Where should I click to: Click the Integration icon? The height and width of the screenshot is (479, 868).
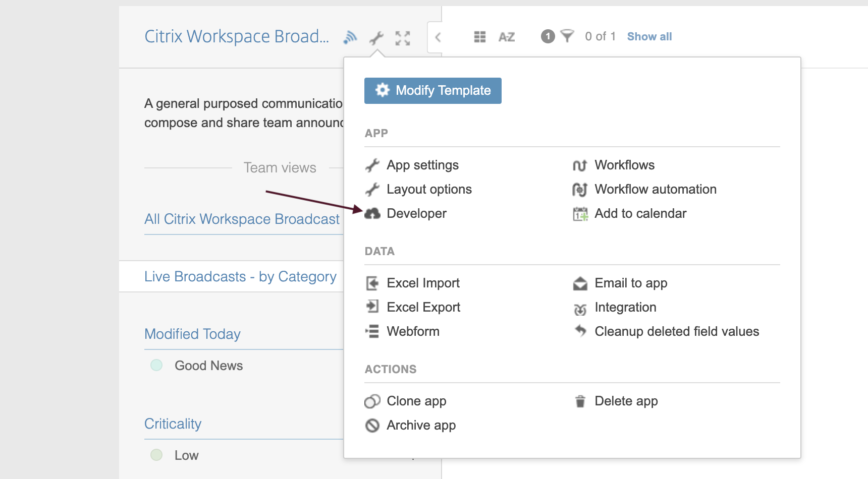tap(580, 309)
